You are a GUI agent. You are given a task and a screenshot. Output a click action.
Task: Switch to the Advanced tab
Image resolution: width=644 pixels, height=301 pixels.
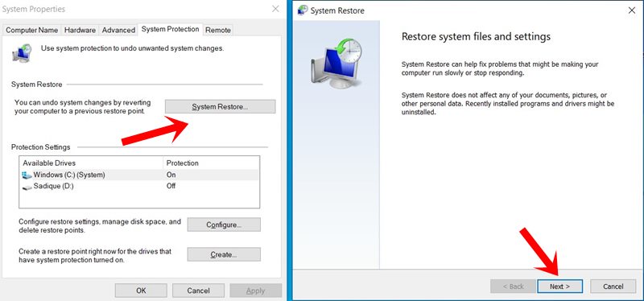(x=118, y=30)
